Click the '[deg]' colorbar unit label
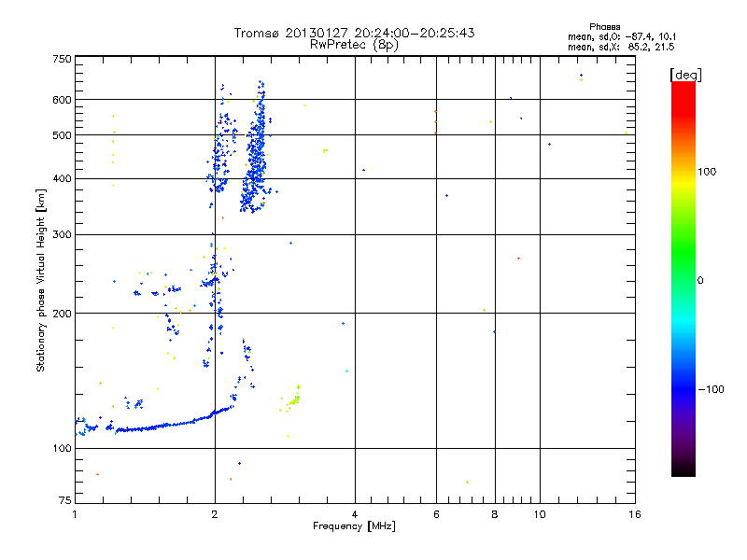This screenshot has width=747, height=560. 685,75
